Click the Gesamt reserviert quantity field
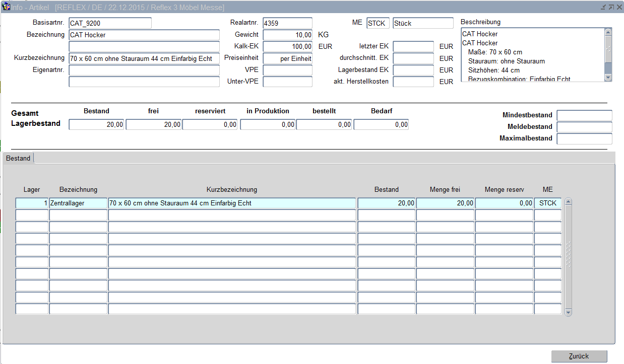The height and width of the screenshot is (364, 624). tap(210, 125)
